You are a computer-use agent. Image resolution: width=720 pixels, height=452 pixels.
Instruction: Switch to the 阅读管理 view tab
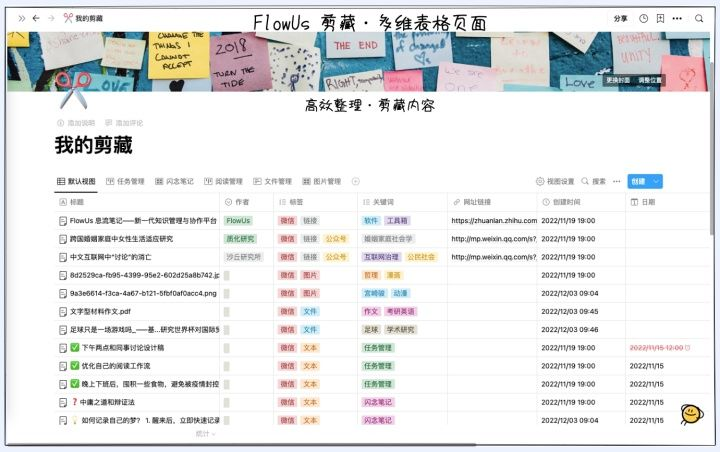223,181
